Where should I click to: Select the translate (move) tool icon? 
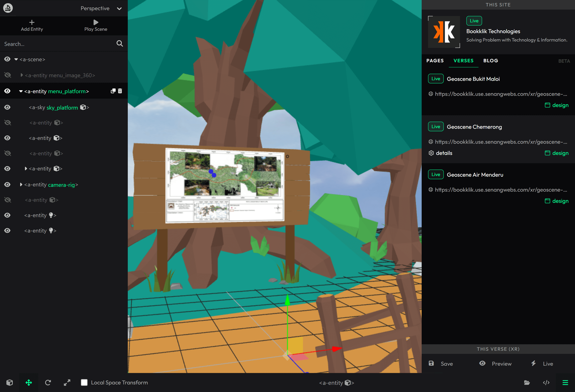point(29,382)
